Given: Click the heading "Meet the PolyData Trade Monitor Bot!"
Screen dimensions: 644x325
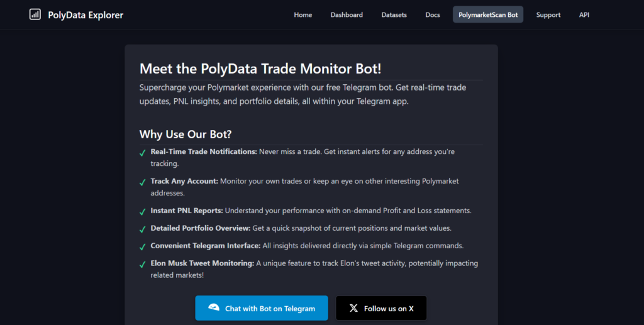Looking at the screenshot, I should coord(260,69).
